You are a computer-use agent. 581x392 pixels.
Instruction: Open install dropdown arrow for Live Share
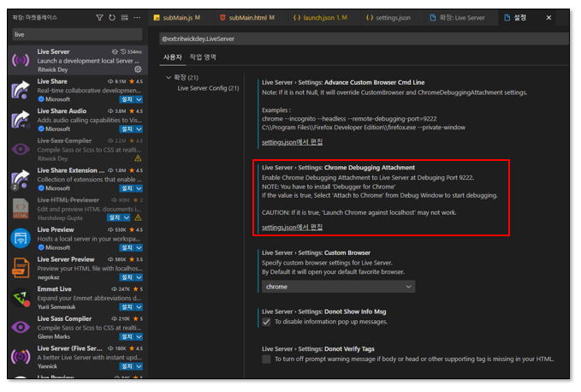tap(139, 99)
